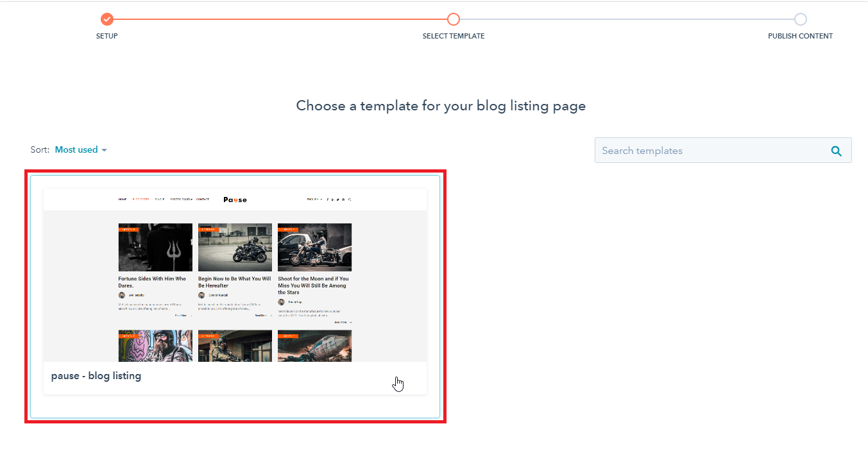This screenshot has height=451, width=868.
Task: Click the Publish Content step circle
Action: (x=800, y=19)
